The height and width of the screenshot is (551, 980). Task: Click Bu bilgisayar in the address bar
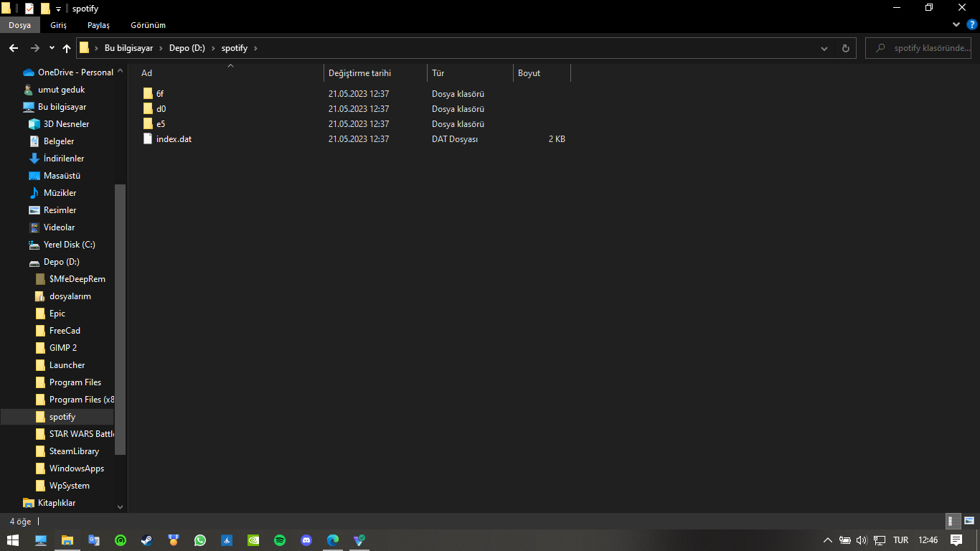(129, 48)
